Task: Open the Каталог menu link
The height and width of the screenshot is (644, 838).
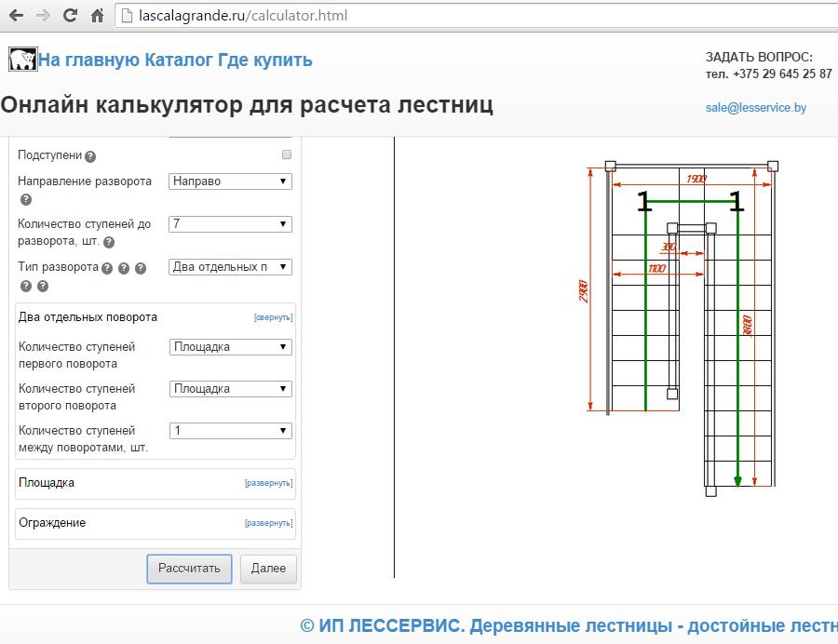Action: pos(179,60)
